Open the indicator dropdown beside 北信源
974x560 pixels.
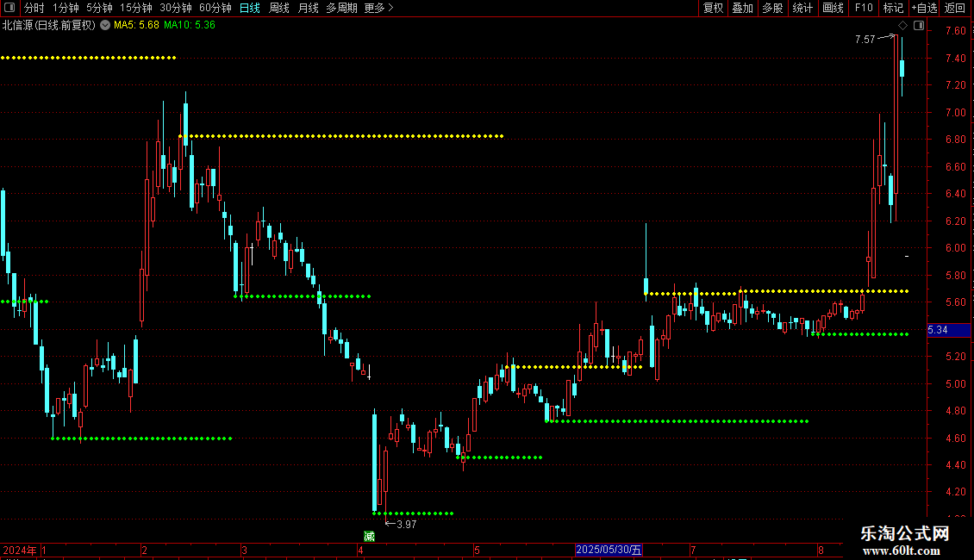pos(105,26)
